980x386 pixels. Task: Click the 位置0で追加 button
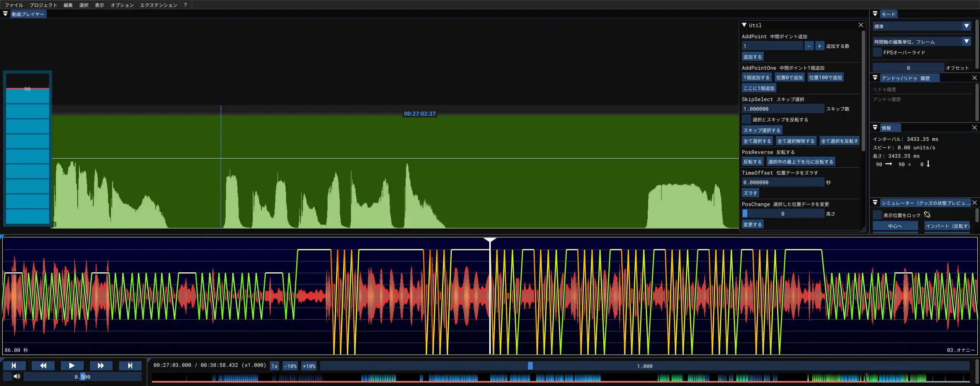click(x=789, y=77)
